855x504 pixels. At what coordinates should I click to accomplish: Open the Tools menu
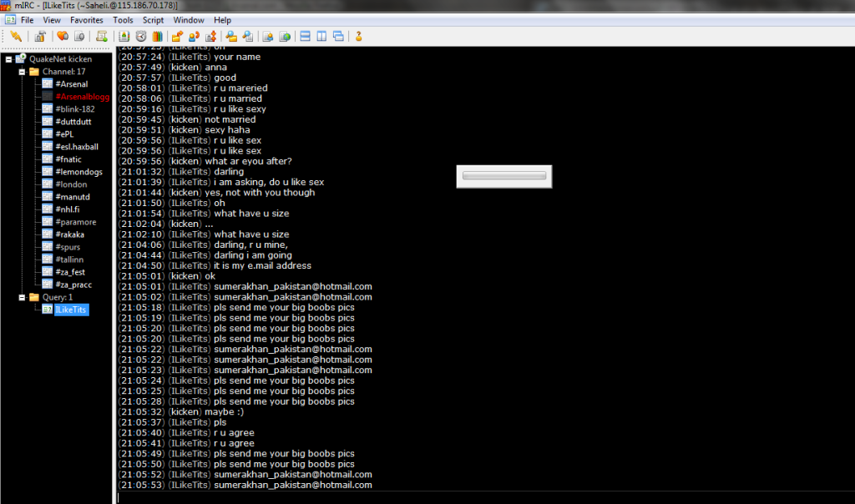(122, 19)
